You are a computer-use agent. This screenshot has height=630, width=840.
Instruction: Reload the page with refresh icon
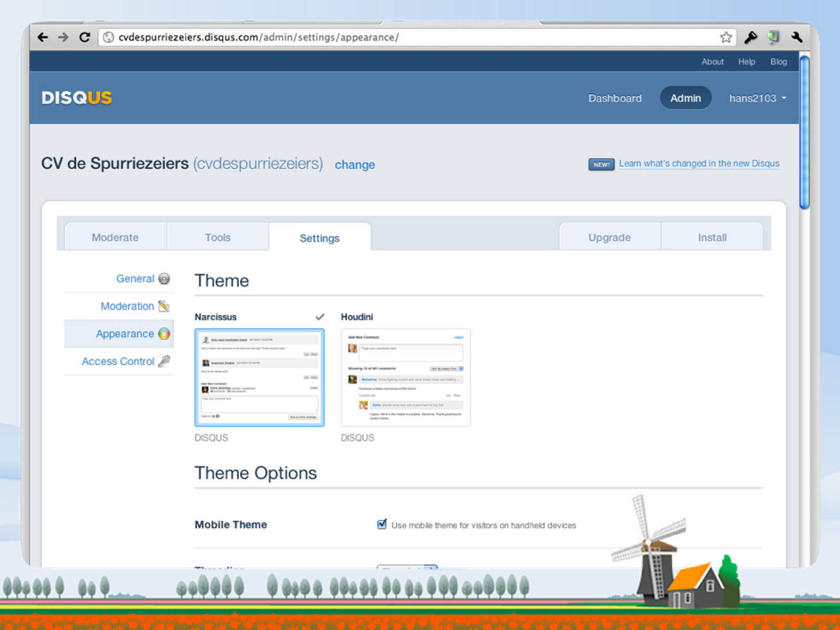coord(85,37)
